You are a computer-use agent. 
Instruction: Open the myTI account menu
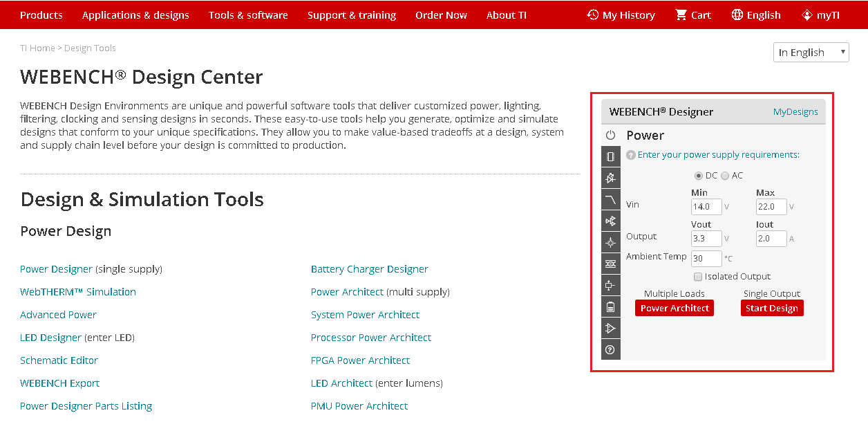820,15
